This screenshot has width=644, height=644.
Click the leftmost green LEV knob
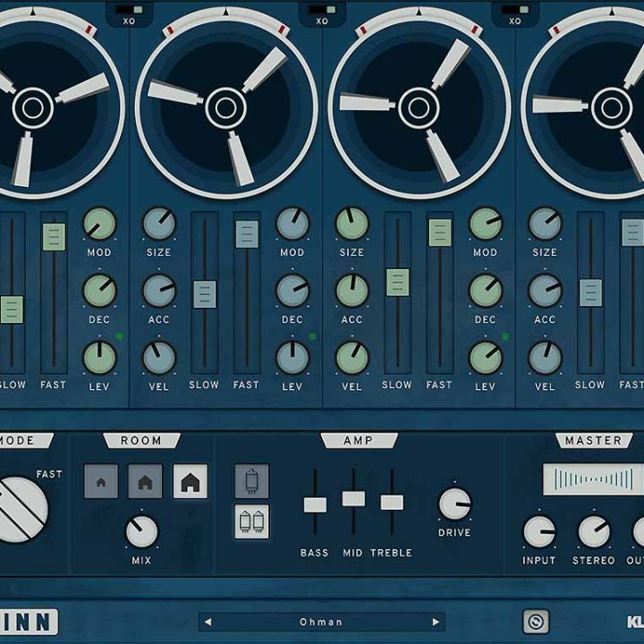coord(99,358)
